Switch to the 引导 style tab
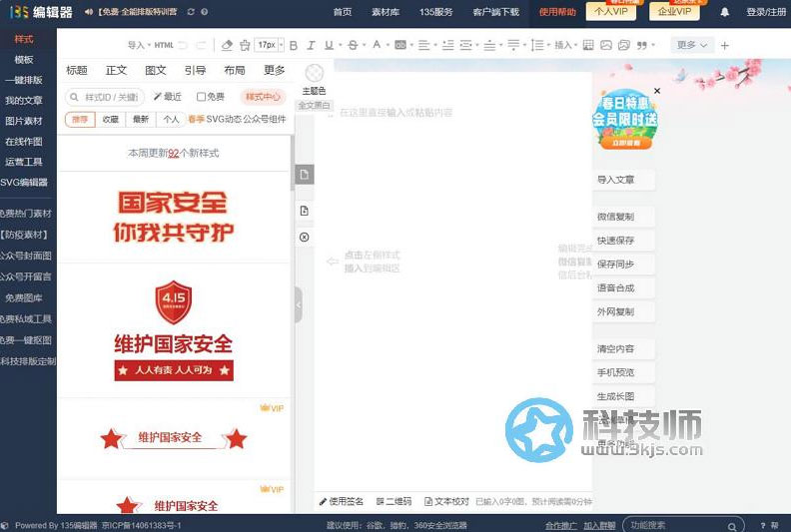 [195, 70]
